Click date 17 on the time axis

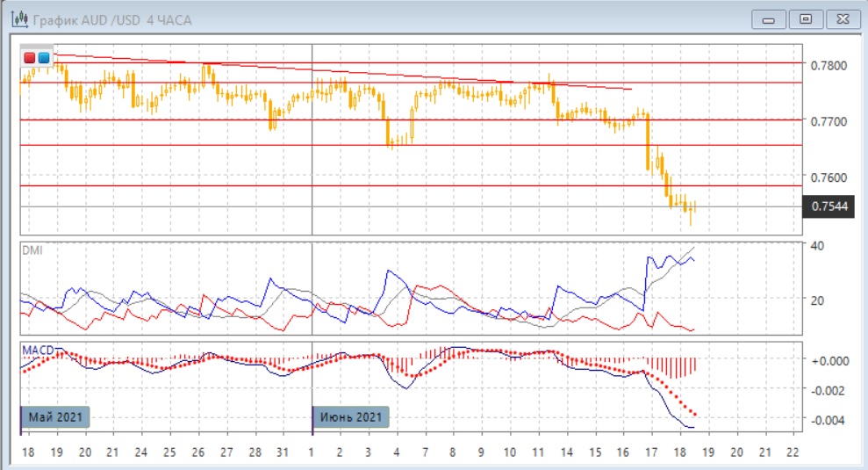(x=650, y=452)
